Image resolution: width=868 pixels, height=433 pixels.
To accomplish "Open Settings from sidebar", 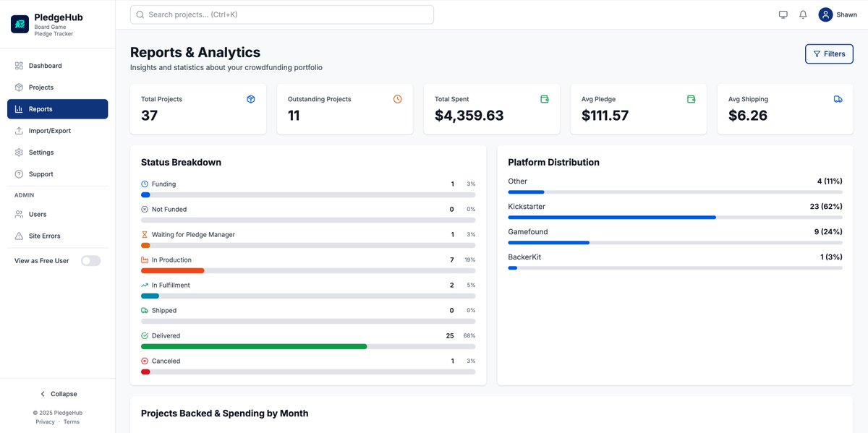I will (58, 153).
